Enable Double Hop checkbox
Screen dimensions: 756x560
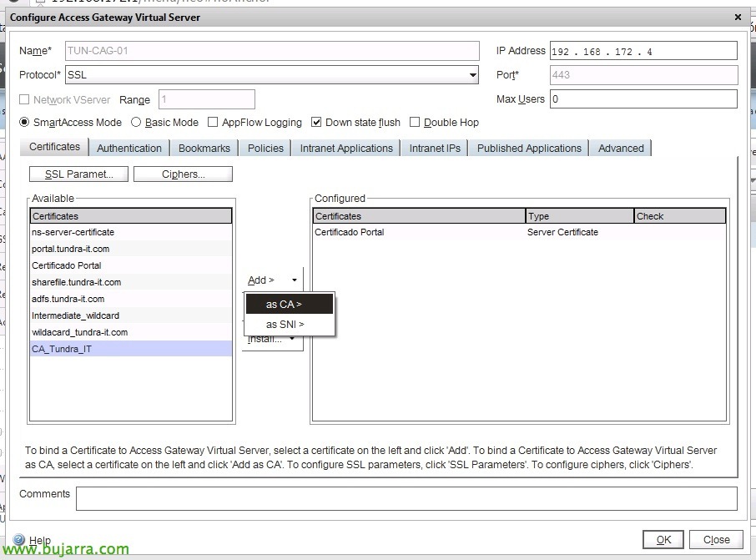(x=415, y=122)
